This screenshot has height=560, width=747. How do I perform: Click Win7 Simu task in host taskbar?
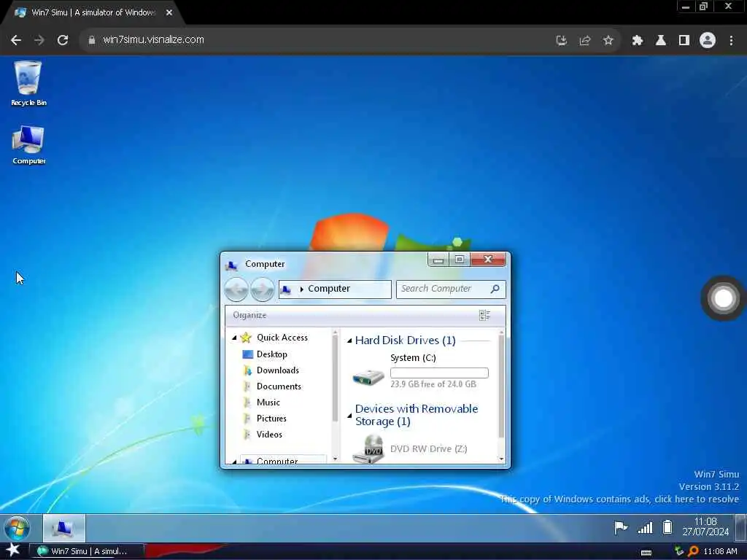click(88, 551)
